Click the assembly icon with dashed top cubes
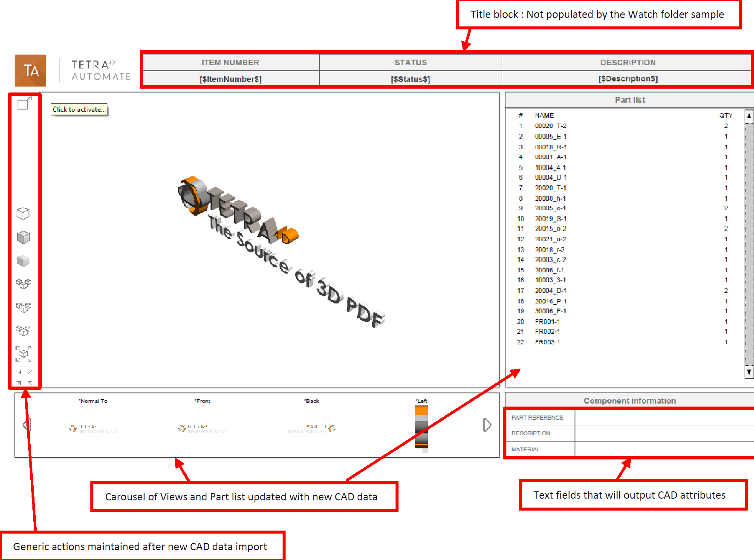Screen dimensions: 754x560 tap(23, 330)
